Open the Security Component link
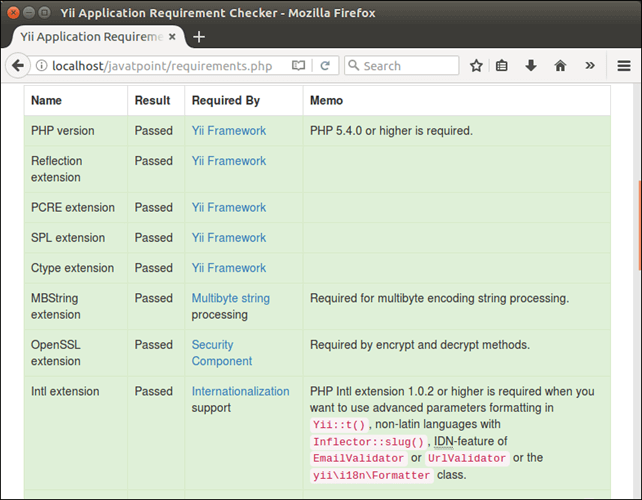Screen dimensions: 642x500 point(222,353)
